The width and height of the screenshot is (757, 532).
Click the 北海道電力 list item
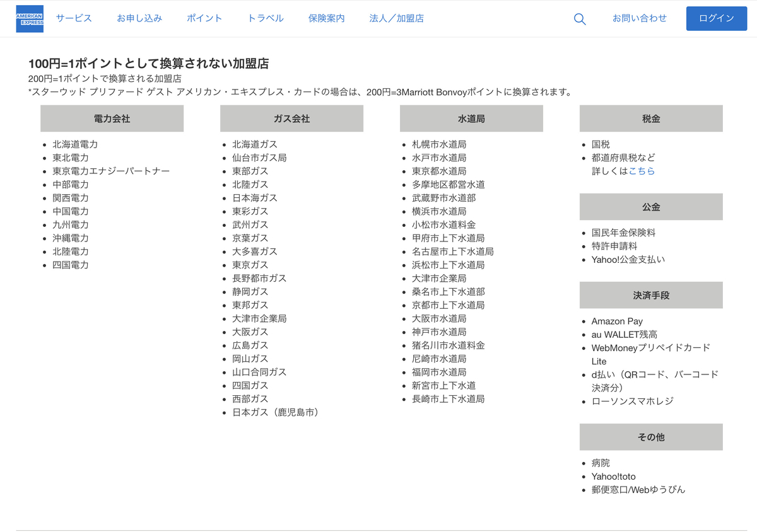click(x=75, y=144)
